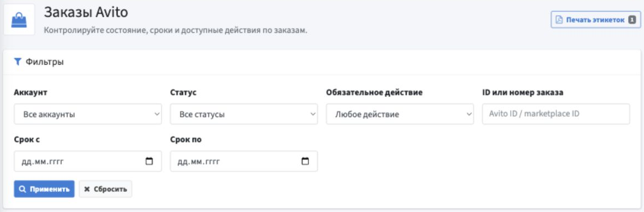Click the ID или номер заказа label
644x212 pixels.
point(522,93)
